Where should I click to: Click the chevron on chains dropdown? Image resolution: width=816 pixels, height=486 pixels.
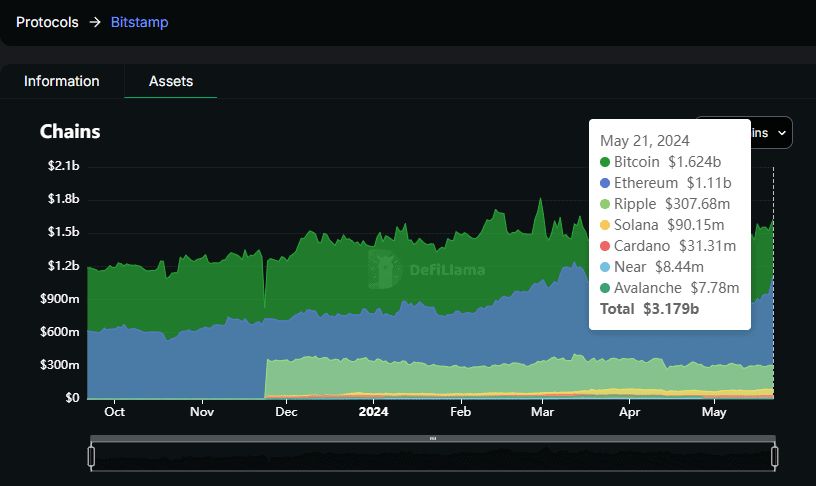781,132
